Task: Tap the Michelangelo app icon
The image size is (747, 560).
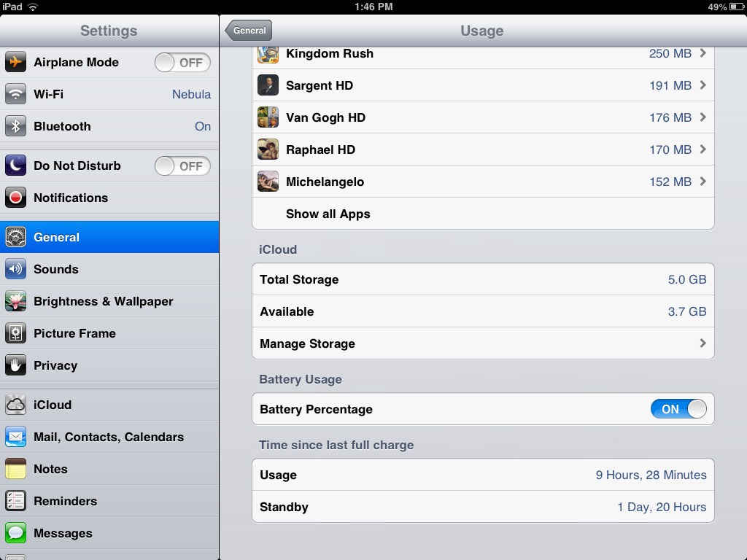Action: coord(268,182)
